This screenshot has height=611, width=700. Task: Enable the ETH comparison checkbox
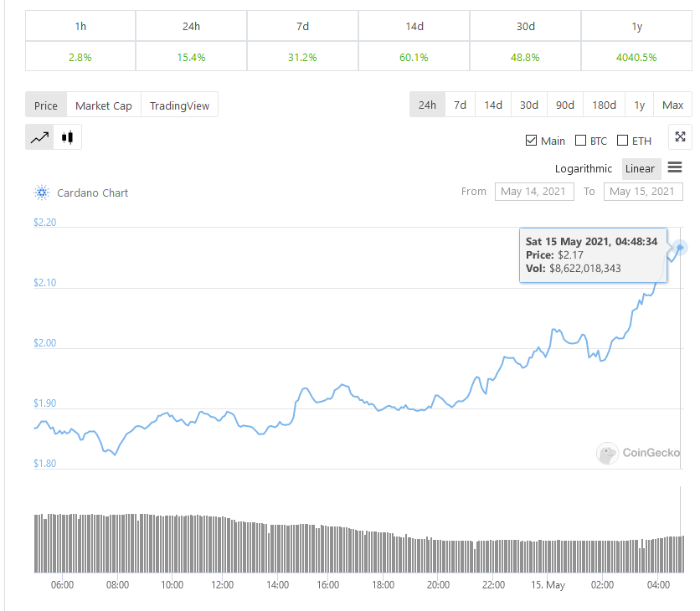point(622,141)
